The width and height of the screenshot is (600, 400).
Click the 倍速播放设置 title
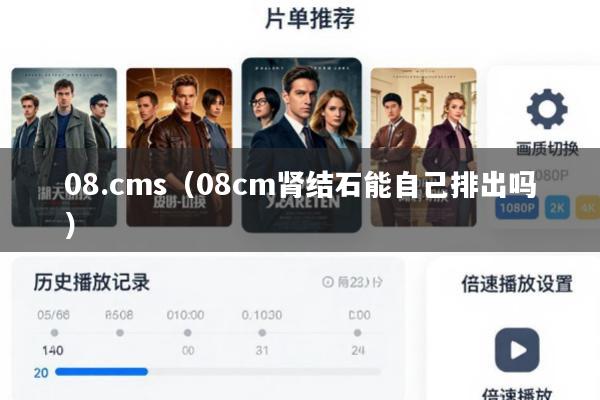tap(517, 284)
